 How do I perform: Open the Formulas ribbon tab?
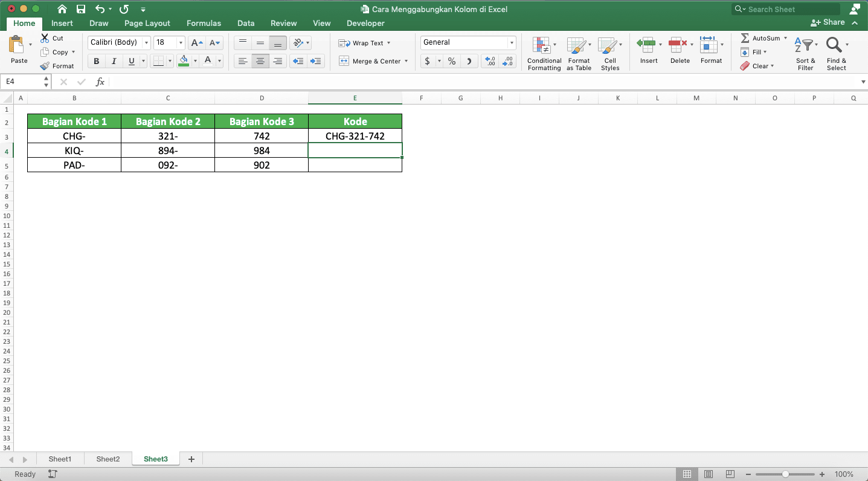(x=204, y=23)
